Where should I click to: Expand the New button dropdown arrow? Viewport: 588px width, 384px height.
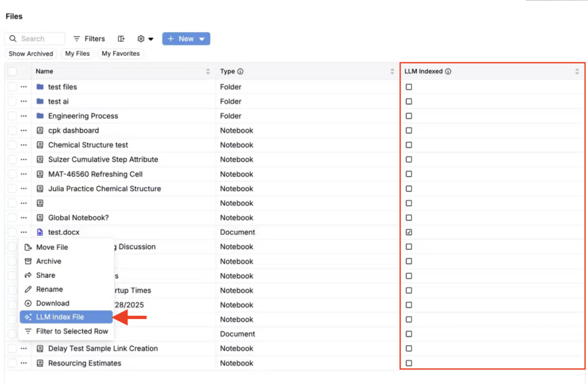click(202, 38)
